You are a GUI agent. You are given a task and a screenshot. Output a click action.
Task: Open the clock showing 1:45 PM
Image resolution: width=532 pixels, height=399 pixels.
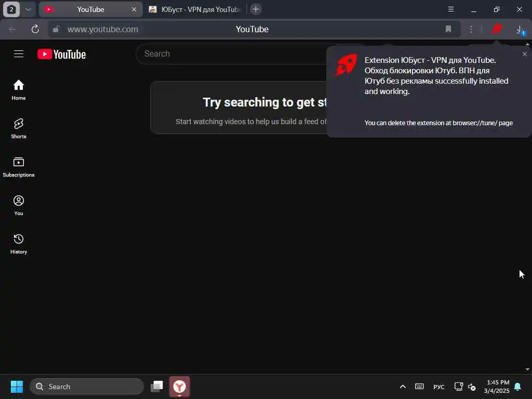tap(497, 387)
